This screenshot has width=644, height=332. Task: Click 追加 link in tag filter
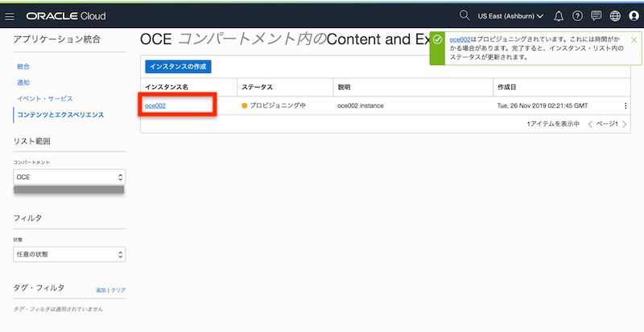coord(101,290)
